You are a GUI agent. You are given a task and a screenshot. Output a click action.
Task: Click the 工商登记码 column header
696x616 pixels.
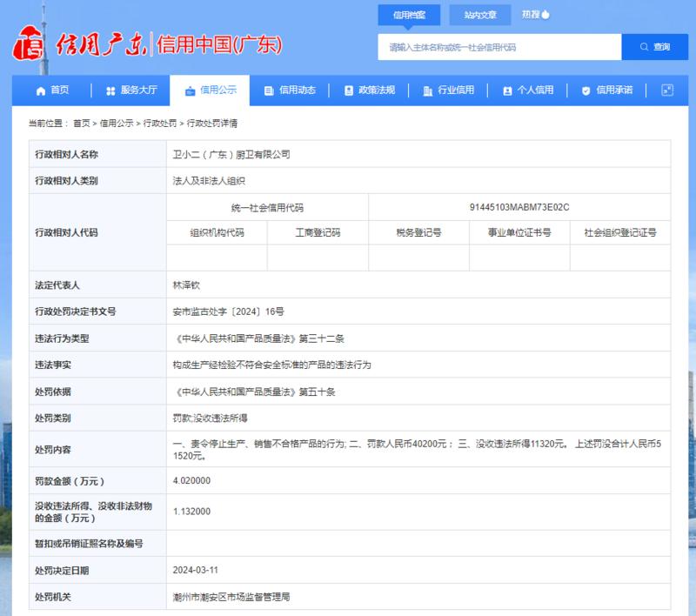(x=318, y=232)
